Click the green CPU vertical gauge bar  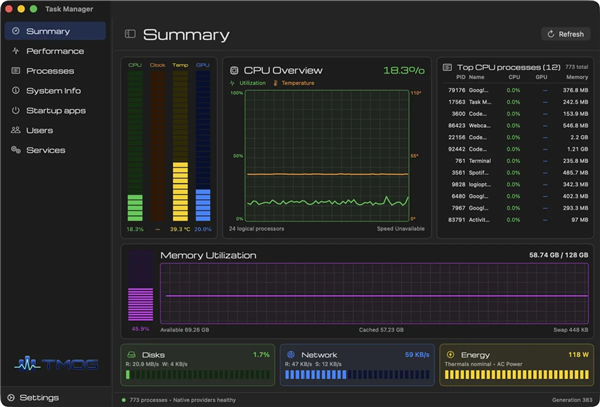click(135, 146)
